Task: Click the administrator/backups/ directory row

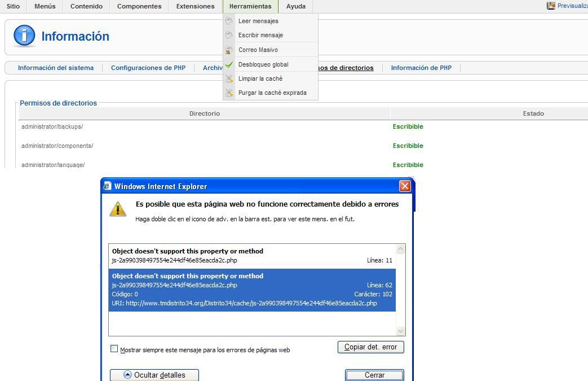Action: [x=52, y=127]
